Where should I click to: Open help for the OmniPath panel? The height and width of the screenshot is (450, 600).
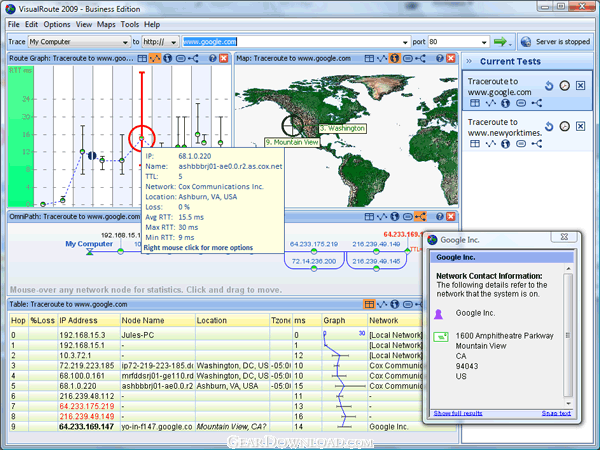[x=440, y=217]
